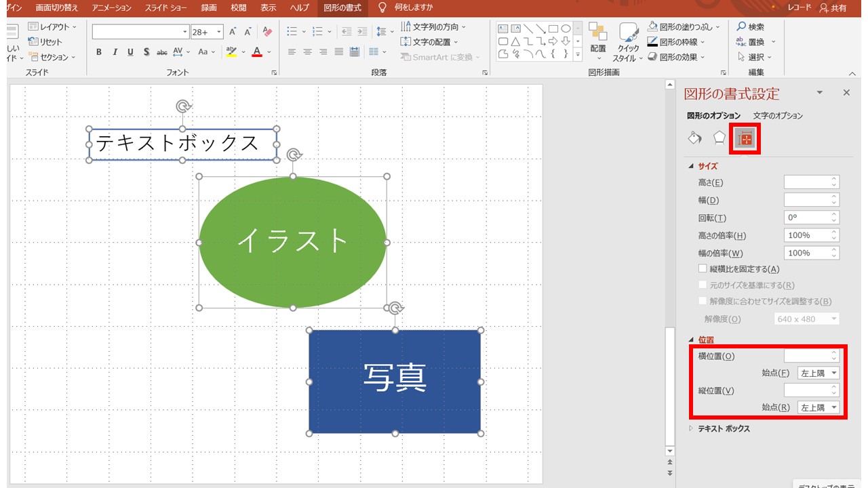
Task: Increase list indent level
Action: tap(362, 32)
